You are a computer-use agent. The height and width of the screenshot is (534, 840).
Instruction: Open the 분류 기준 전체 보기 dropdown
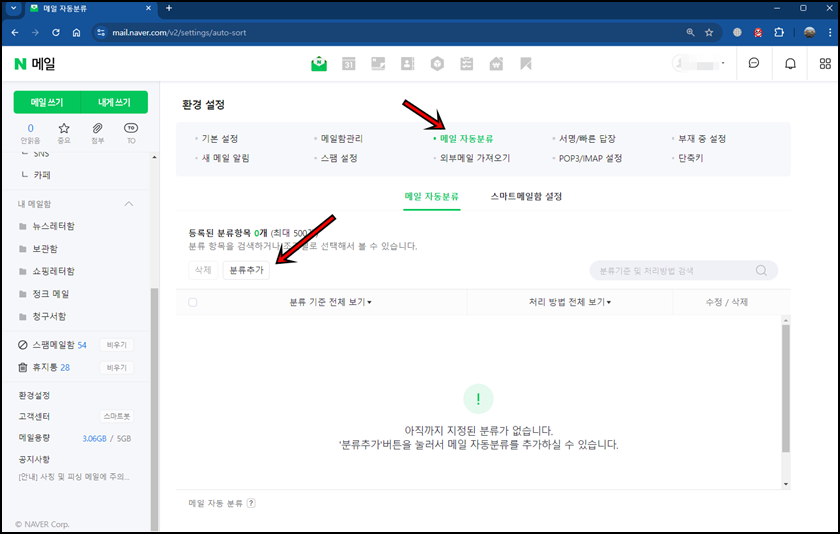331,302
